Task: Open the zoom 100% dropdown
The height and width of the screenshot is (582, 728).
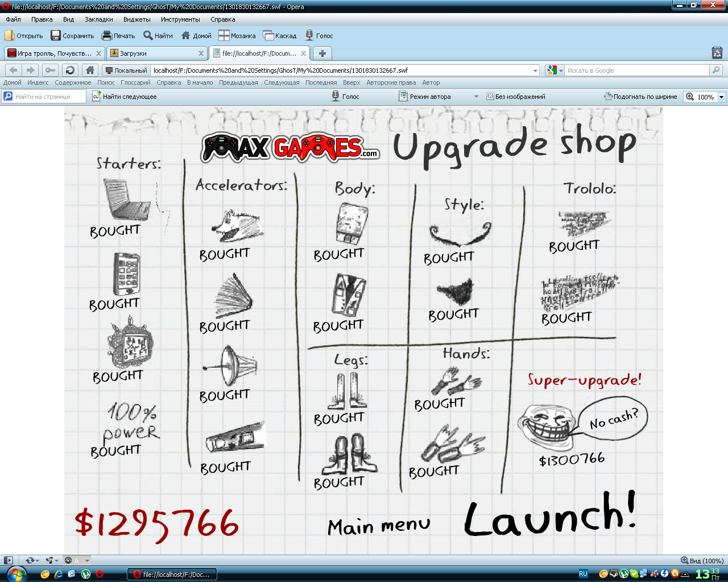Action: (x=721, y=97)
